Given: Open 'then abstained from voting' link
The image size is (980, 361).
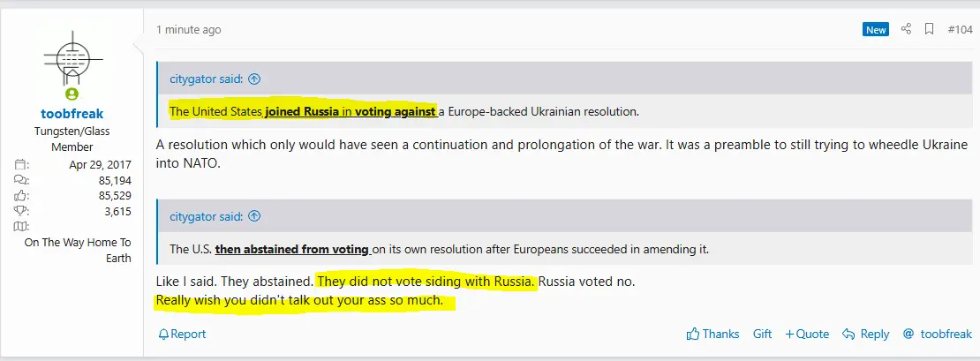Looking at the screenshot, I should (x=292, y=250).
